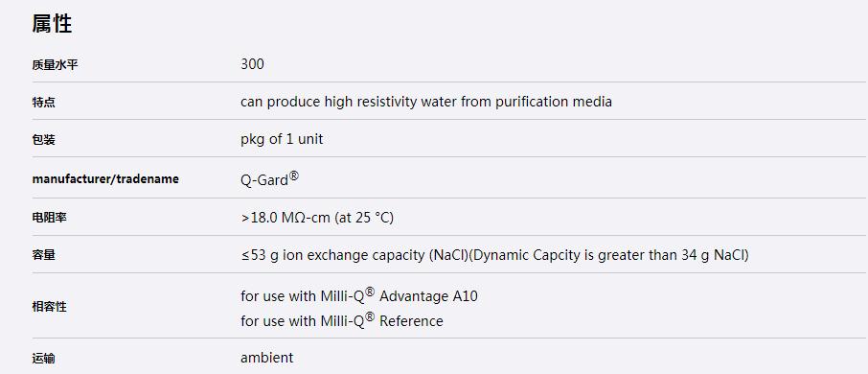Click the pkg of 1 unit value
The height and width of the screenshot is (374, 868).
pyautogui.click(x=282, y=139)
